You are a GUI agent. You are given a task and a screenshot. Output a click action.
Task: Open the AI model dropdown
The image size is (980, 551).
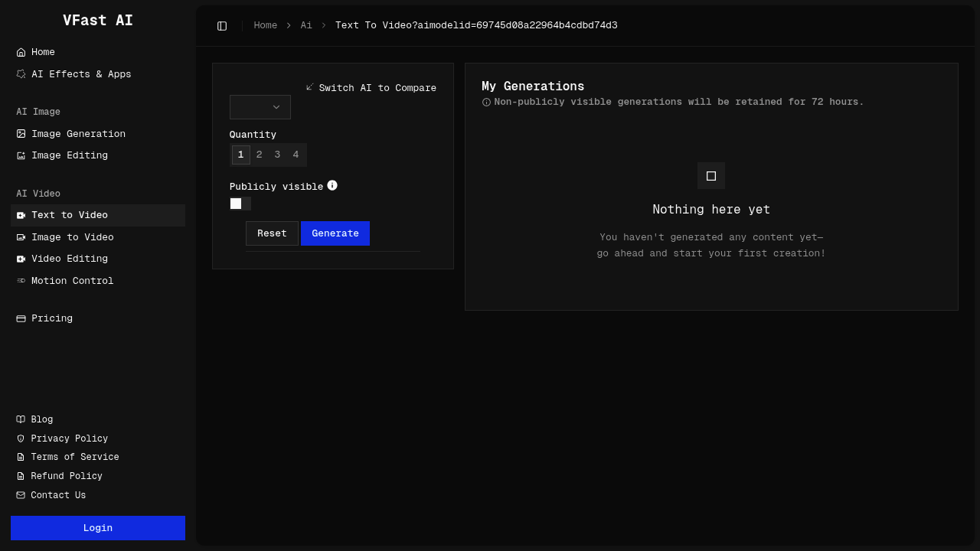(260, 107)
